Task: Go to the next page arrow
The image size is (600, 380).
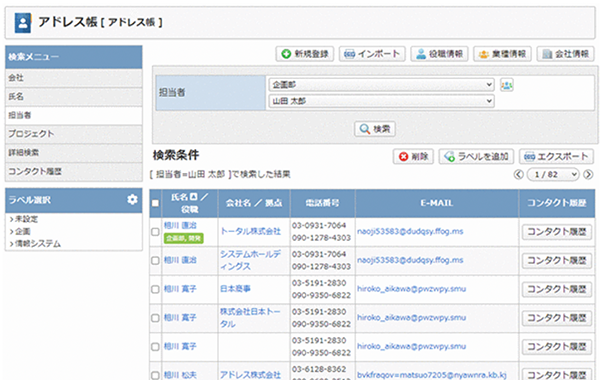Action: click(x=588, y=175)
